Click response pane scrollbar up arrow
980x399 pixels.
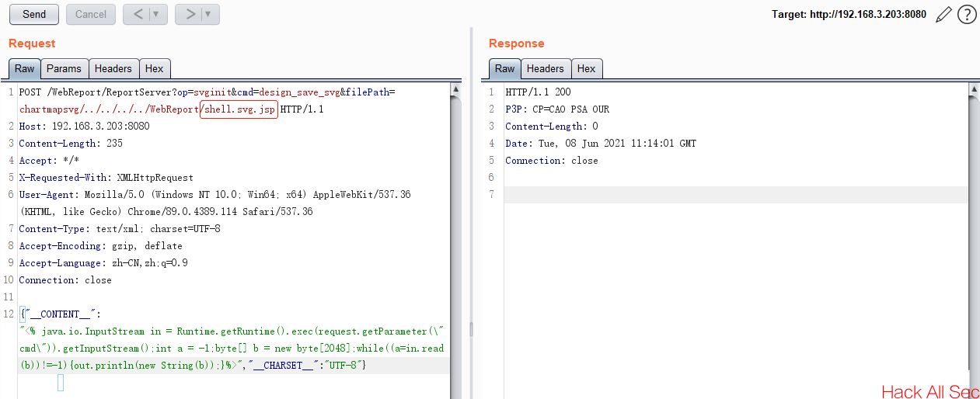(x=974, y=90)
